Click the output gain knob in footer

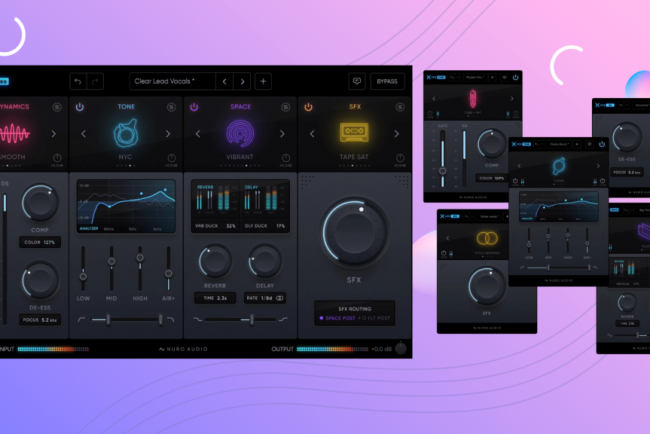[x=401, y=349]
